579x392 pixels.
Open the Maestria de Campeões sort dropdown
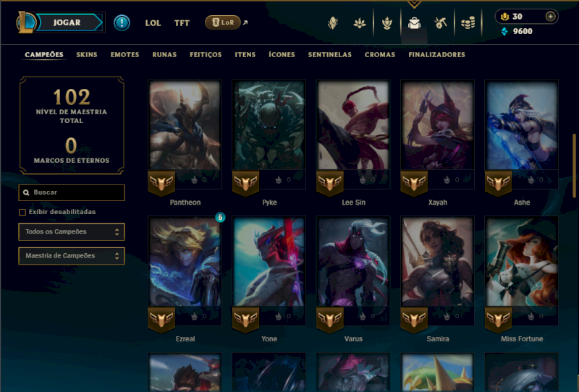pyautogui.click(x=72, y=256)
